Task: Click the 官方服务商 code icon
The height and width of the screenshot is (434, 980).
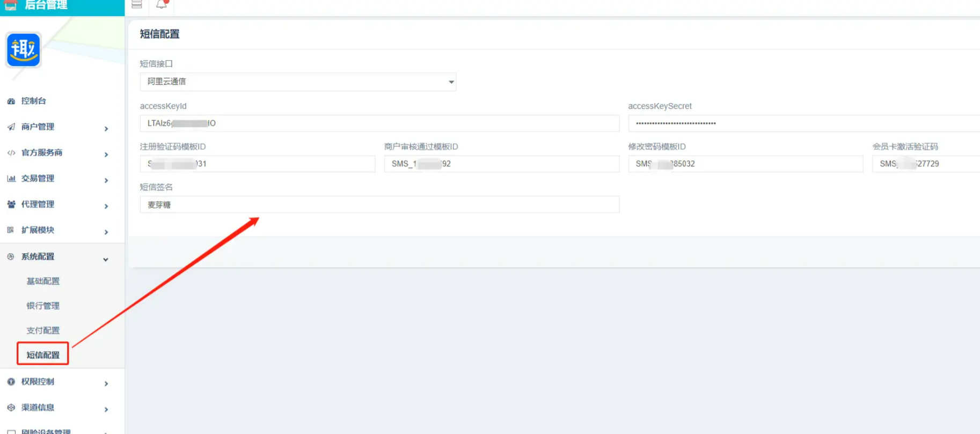Action: (11, 152)
